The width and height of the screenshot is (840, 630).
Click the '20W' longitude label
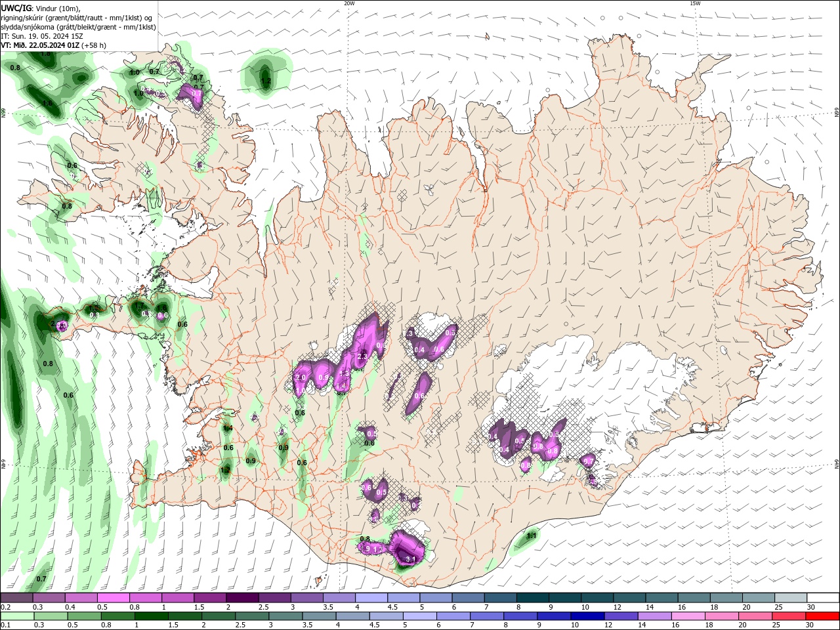tap(349, 3)
